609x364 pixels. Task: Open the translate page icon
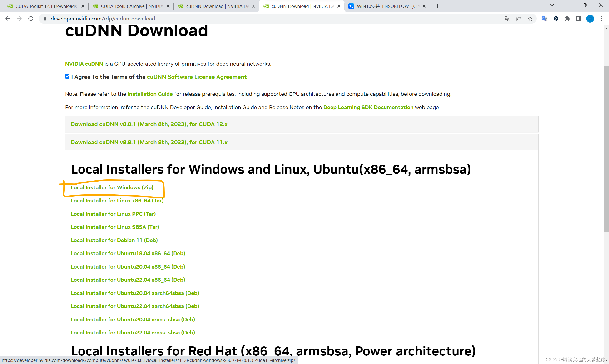(507, 19)
